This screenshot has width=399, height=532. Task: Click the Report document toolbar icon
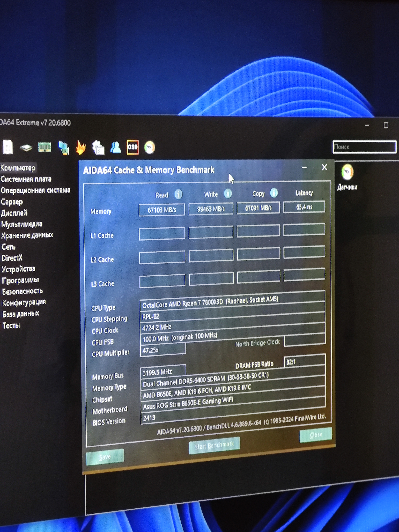coord(8,147)
